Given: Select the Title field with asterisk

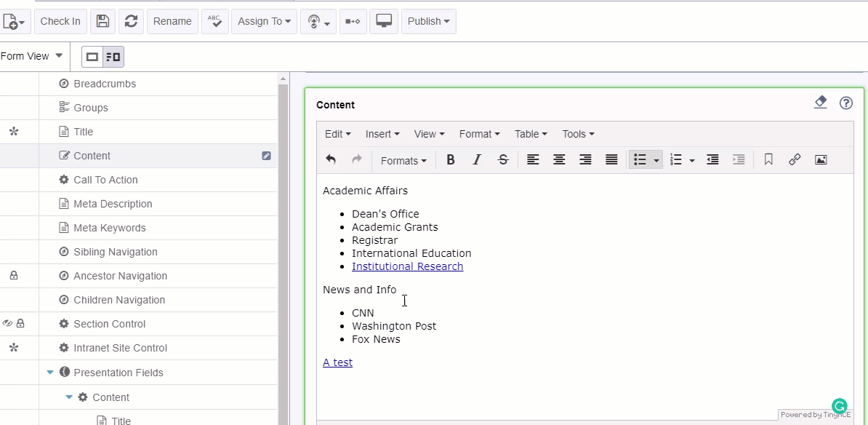Looking at the screenshot, I should pyautogui.click(x=83, y=132).
